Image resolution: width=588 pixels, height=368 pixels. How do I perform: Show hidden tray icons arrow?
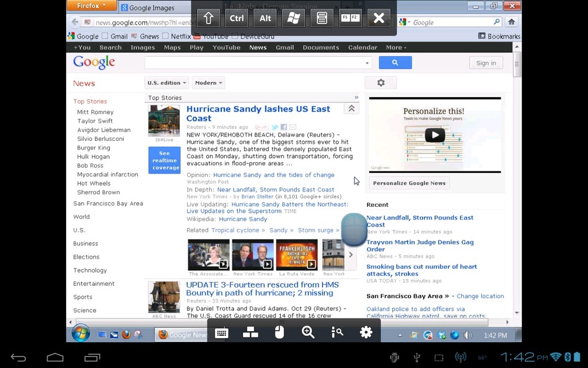click(x=400, y=335)
